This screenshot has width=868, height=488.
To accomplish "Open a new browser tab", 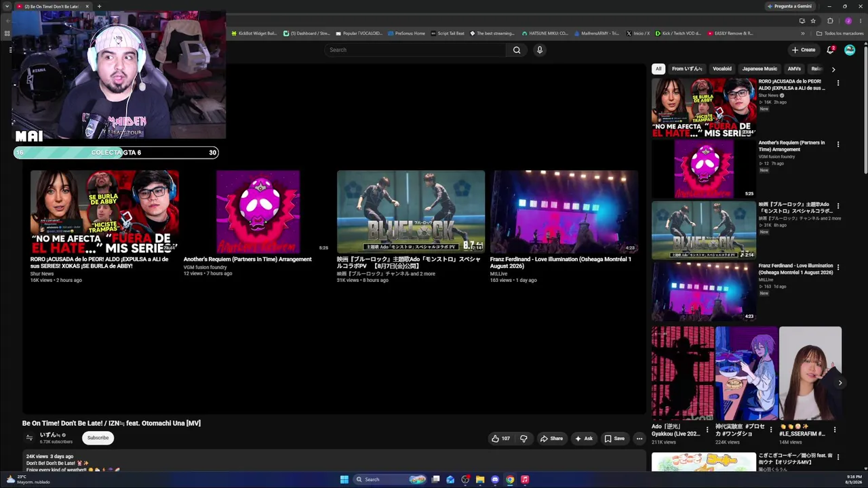I will click(99, 6).
